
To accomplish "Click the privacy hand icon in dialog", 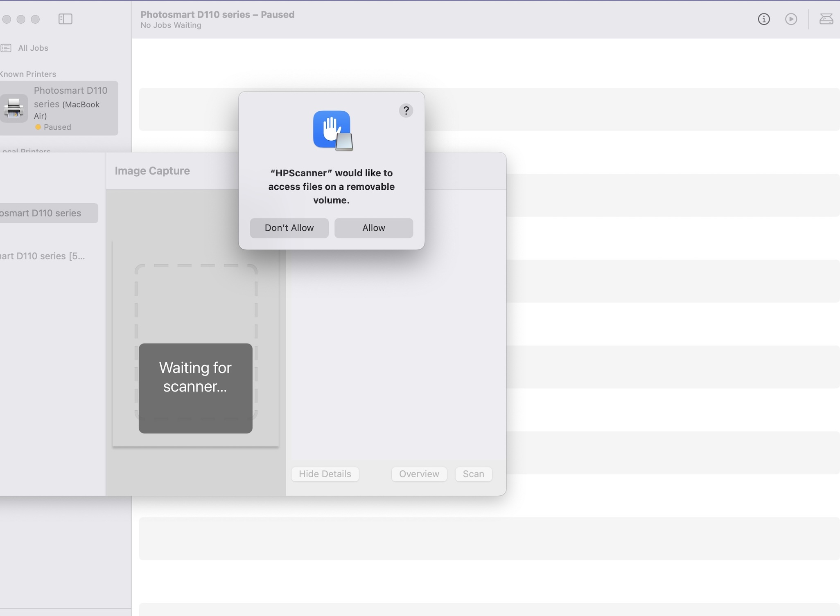I will click(x=331, y=129).
